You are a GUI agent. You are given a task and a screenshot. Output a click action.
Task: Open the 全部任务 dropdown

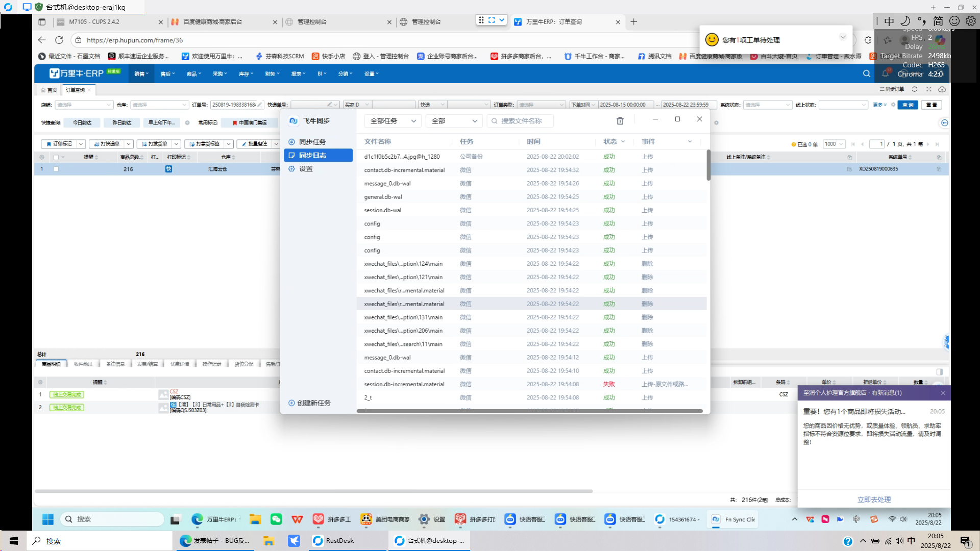393,121
